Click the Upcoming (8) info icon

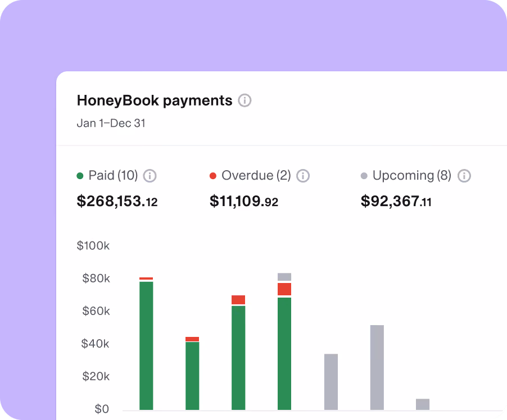point(464,176)
